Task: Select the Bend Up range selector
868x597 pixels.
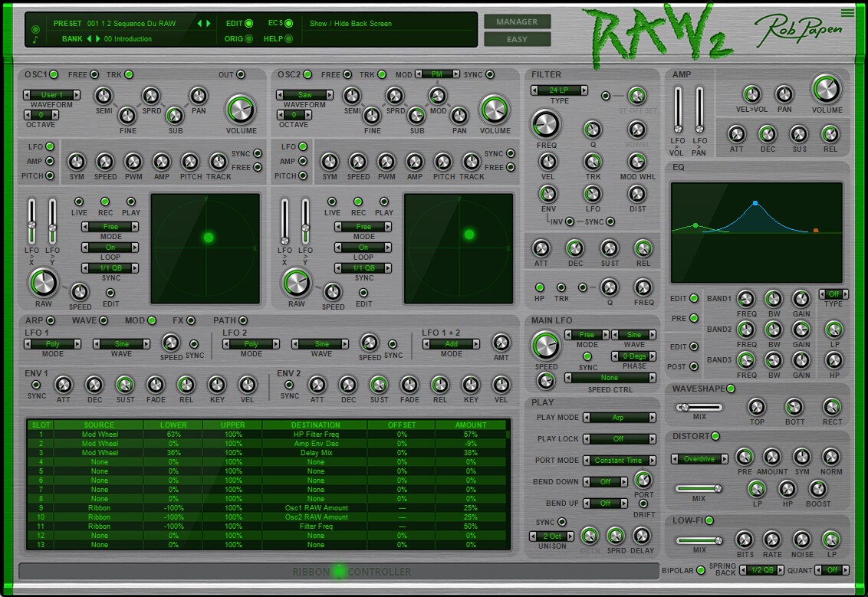Action: pyautogui.click(x=606, y=503)
